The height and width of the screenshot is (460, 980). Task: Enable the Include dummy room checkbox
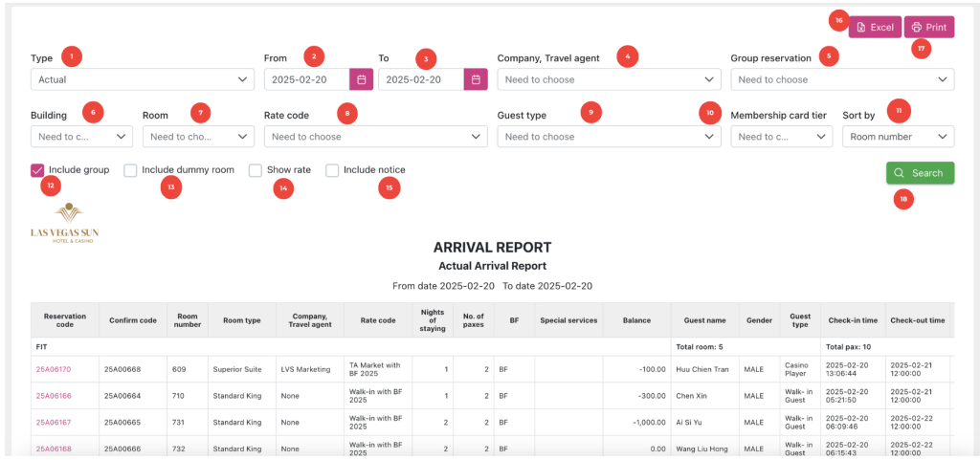pos(130,170)
